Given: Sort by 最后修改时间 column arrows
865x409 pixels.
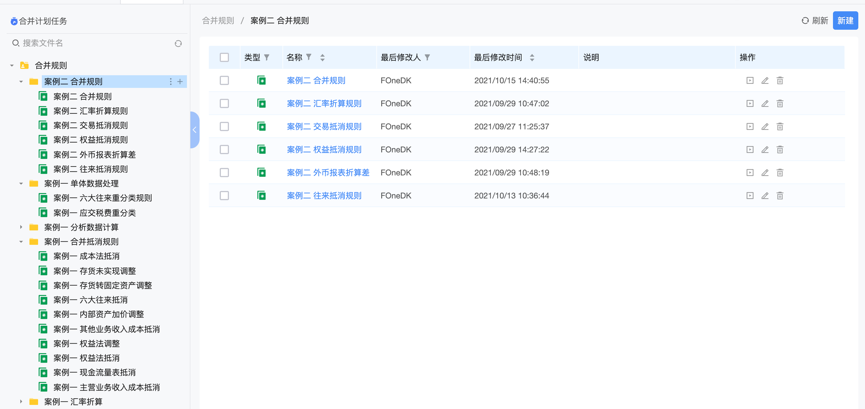Looking at the screenshot, I should click(532, 57).
